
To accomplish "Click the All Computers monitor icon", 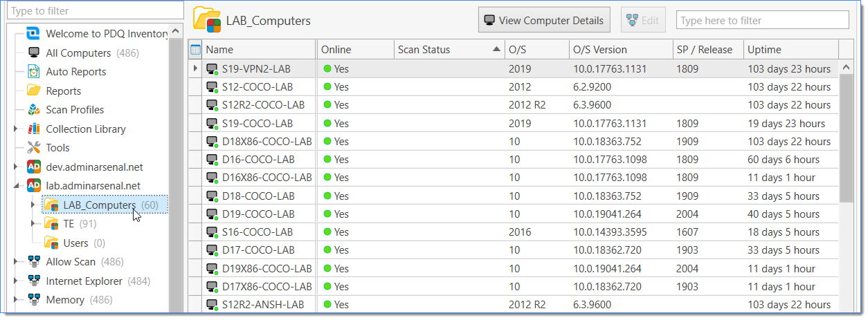I will coord(33,53).
